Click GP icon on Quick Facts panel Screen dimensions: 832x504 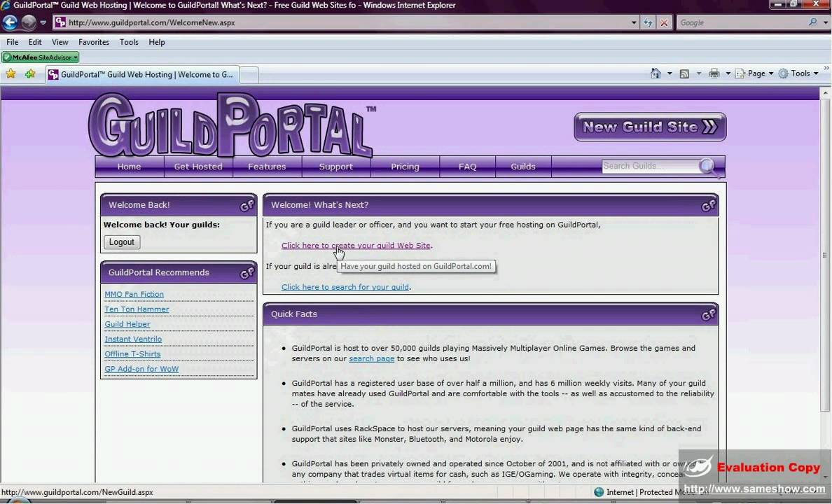(x=708, y=315)
